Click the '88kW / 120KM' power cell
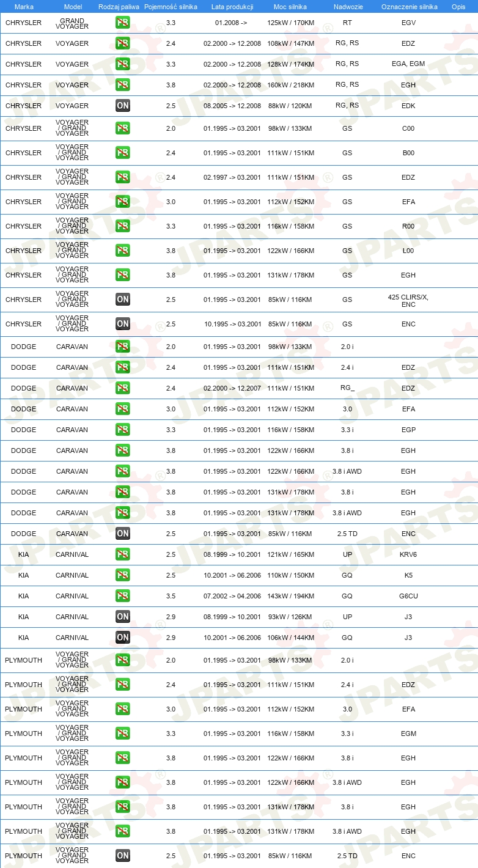The height and width of the screenshot is (868, 478). coord(291,106)
